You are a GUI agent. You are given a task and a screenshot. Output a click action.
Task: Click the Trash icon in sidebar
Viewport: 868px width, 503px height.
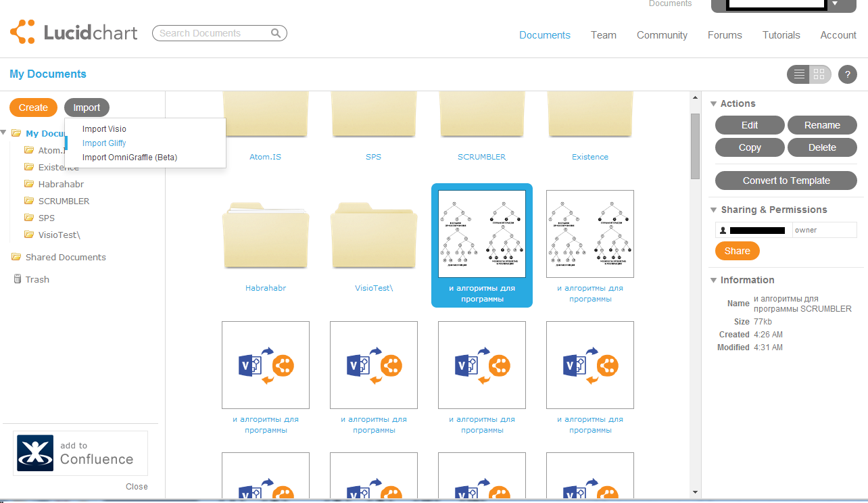pyautogui.click(x=18, y=279)
